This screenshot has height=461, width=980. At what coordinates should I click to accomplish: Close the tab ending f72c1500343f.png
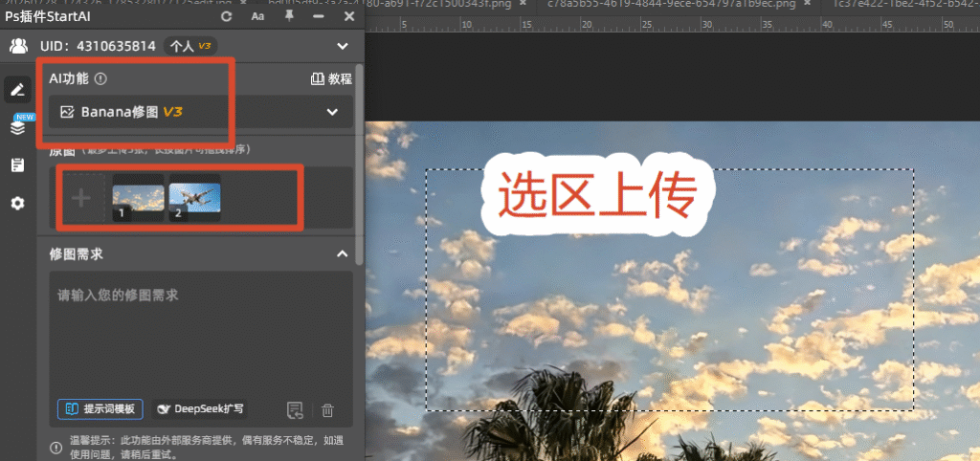[x=523, y=5]
